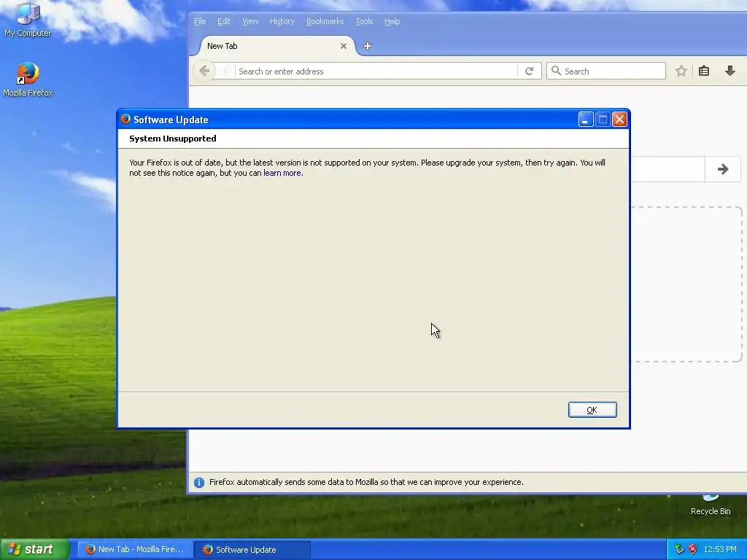
Task: Close the New Tab tab
Action: pos(344,46)
